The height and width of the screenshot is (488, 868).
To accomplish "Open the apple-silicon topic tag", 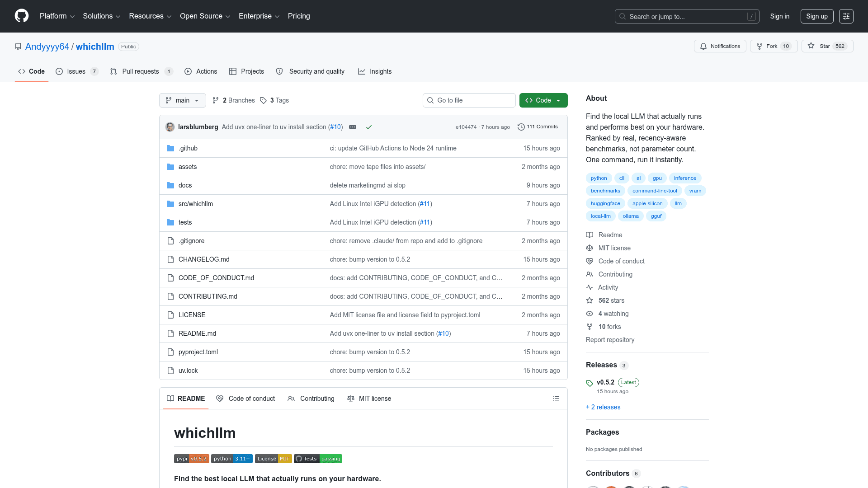I will point(647,203).
